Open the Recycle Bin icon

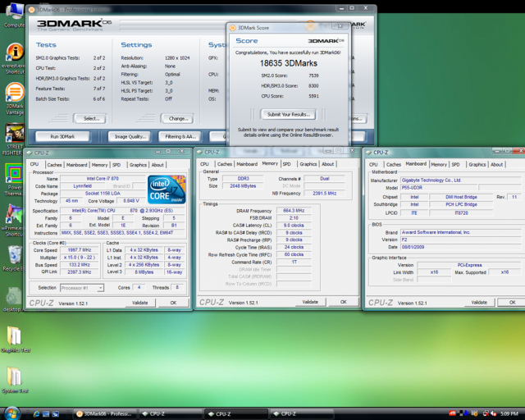tap(14, 258)
